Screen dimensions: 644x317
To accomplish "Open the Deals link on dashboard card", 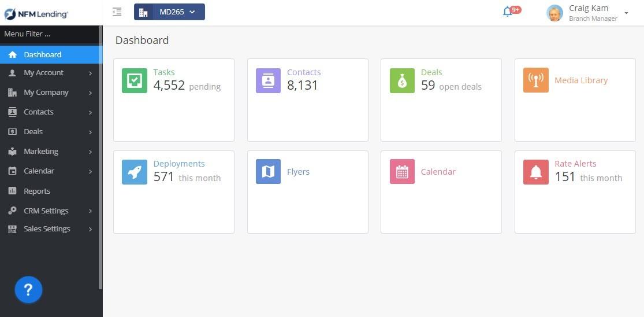I will (431, 72).
